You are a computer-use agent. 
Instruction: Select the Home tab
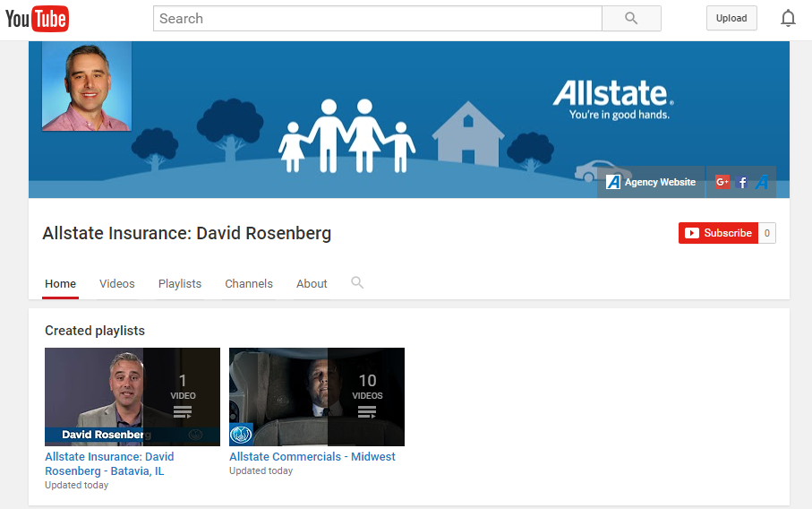(x=61, y=283)
